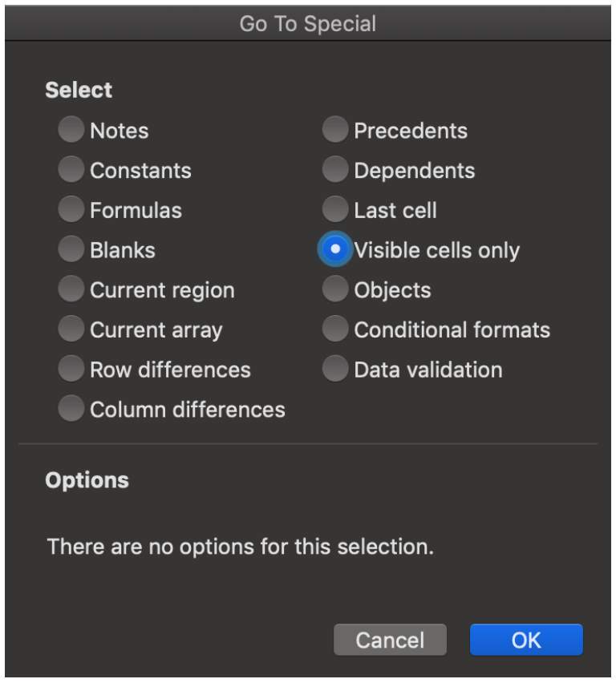Pick the Blanks option

click(71, 249)
